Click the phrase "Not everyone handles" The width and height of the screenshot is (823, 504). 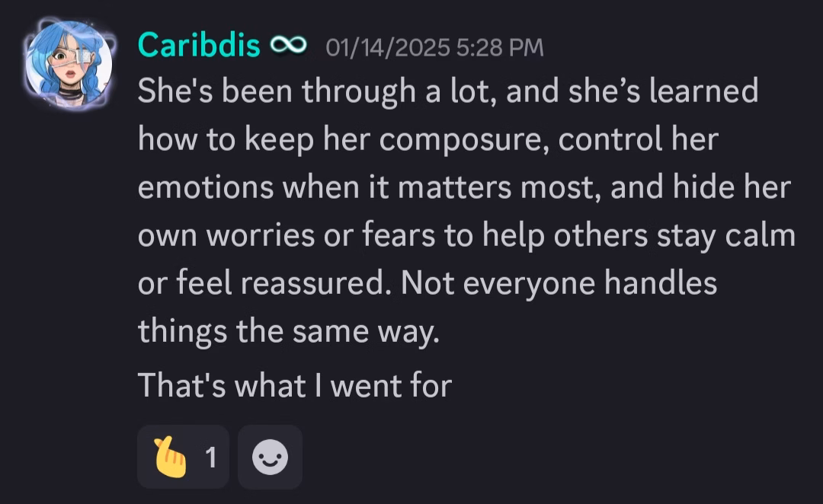pos(559,283)
